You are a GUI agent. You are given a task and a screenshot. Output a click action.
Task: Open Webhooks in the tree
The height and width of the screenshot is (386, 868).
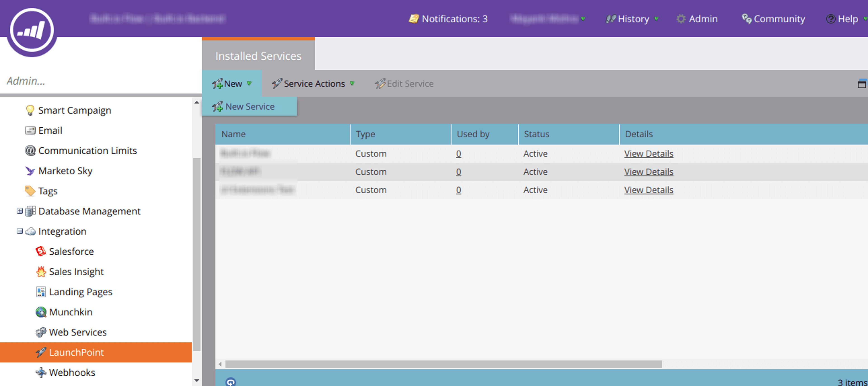coord(72,372)
